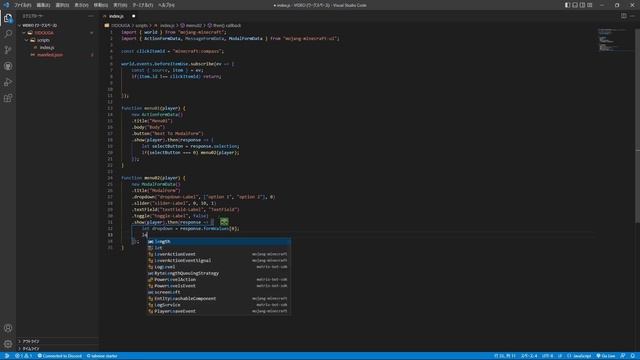Image resolution: width=640 pixels, height=360 pixels.
Task: Open the File menu
Action: pyautogui.click(x=23, y=5)
